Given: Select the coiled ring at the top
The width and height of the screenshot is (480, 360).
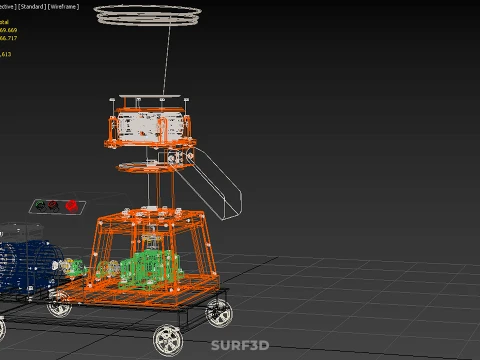Looking at the screenshot, I should (x=148, y=15).
